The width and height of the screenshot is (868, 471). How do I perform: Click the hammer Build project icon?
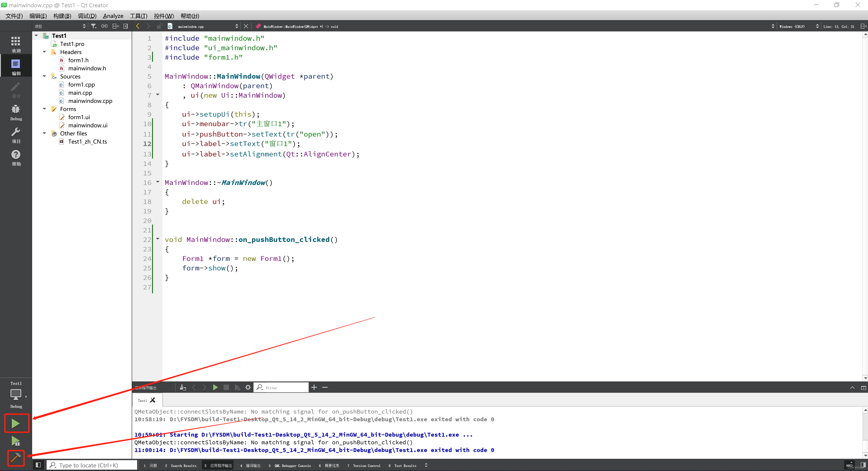(16, 458)
